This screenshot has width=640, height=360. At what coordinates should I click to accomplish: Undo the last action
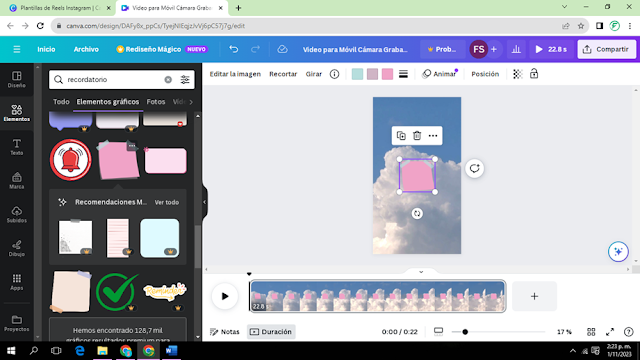coord(233,49)
